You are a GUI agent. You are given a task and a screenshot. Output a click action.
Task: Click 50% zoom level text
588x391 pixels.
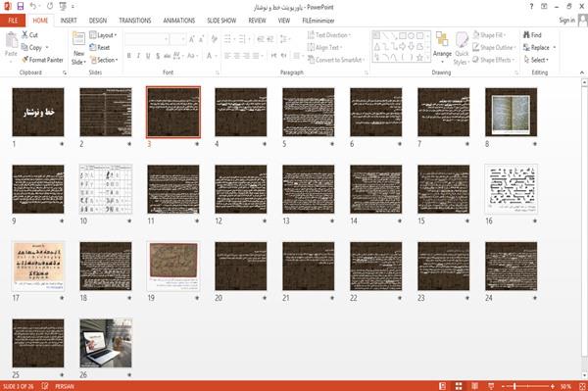[565, 386]
